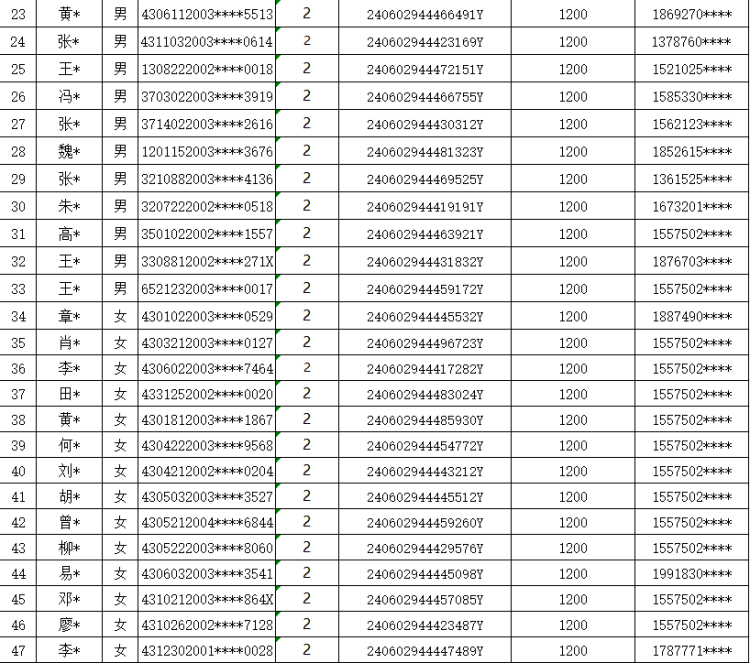Screen dimensions: 750x663
Task: Select ID number 3210882003****4136
Action: click(x=205, y=179)
